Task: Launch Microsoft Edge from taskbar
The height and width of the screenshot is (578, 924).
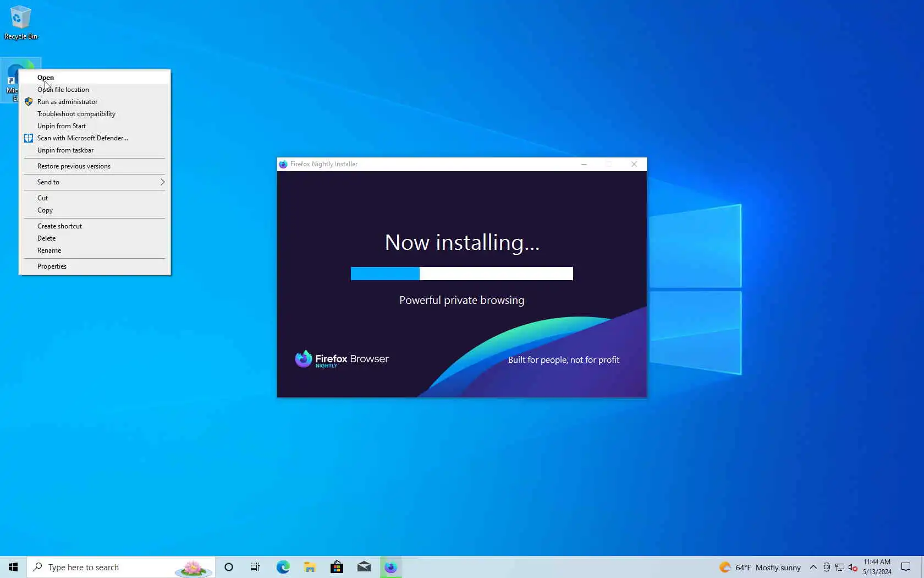Action: tap(283, 567)
